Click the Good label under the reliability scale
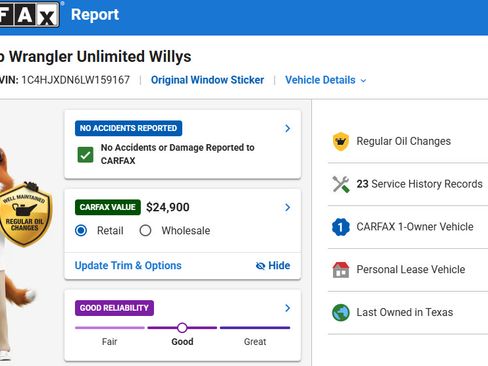Viewport: 488px width, 366px height. tap(182, 342)
